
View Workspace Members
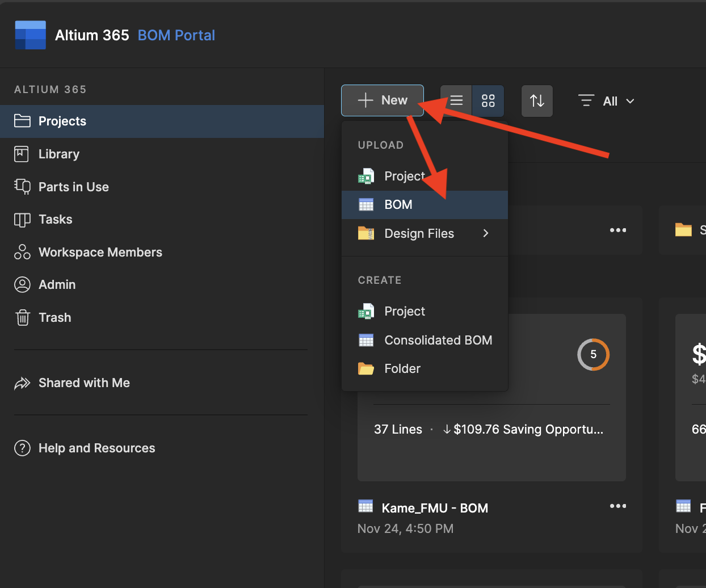point(100,252)
